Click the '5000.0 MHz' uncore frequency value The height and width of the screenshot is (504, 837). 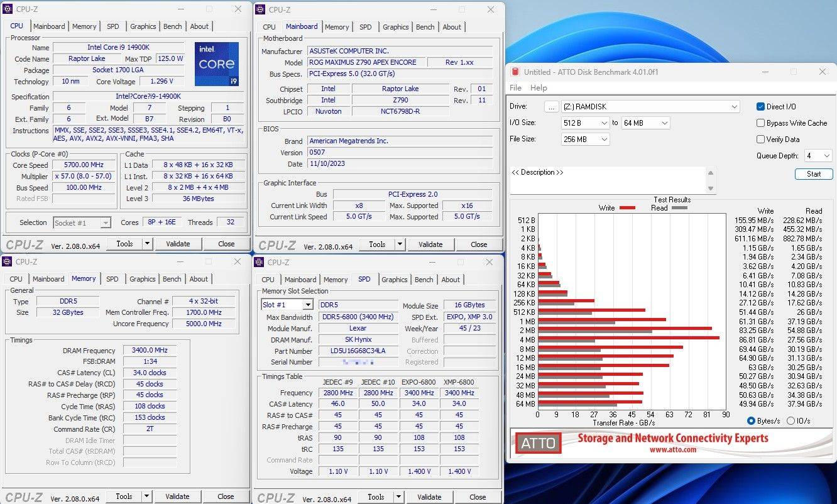click(x=204, y=324)
